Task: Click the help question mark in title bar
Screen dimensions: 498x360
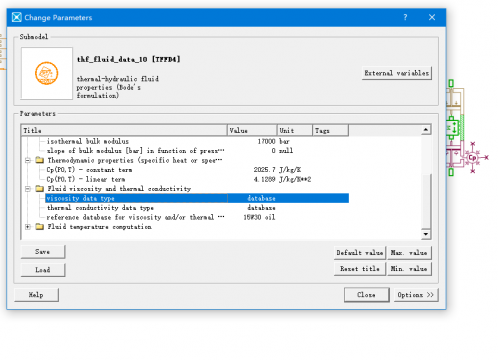Action: (x=405, y=17)
